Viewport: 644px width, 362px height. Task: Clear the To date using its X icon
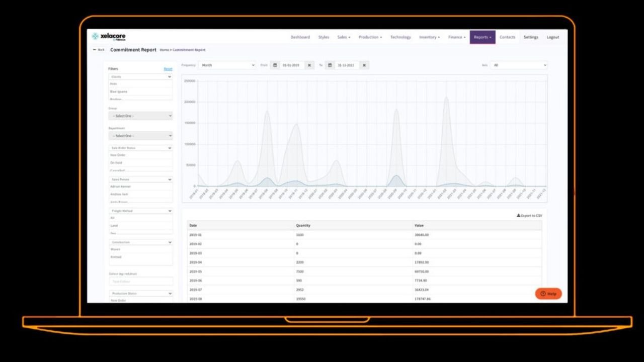click(364, 65)
